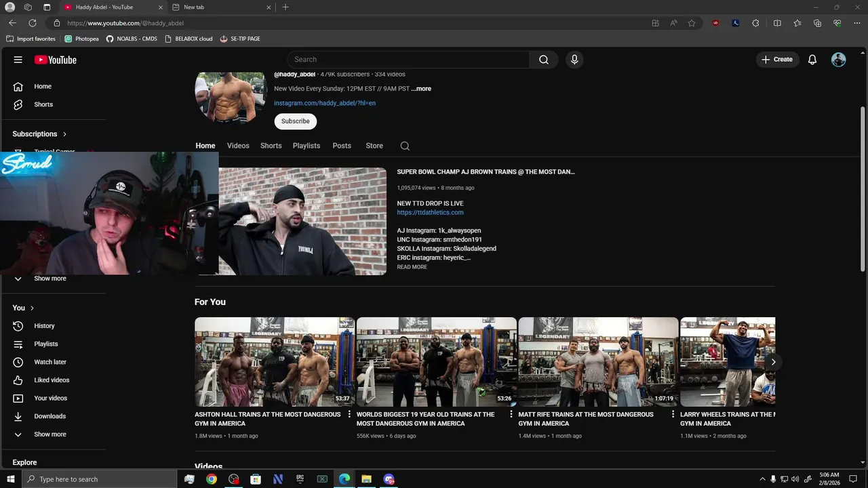Switch to the channel Playlists tab

(x=307, y=146)
